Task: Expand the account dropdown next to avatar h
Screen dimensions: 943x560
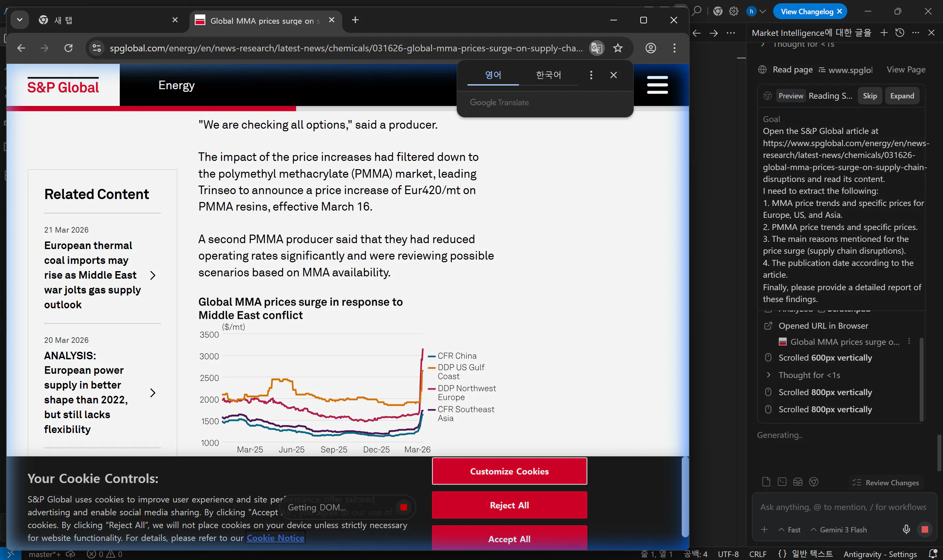Action: pyautogui.click(x=763, y=11)
